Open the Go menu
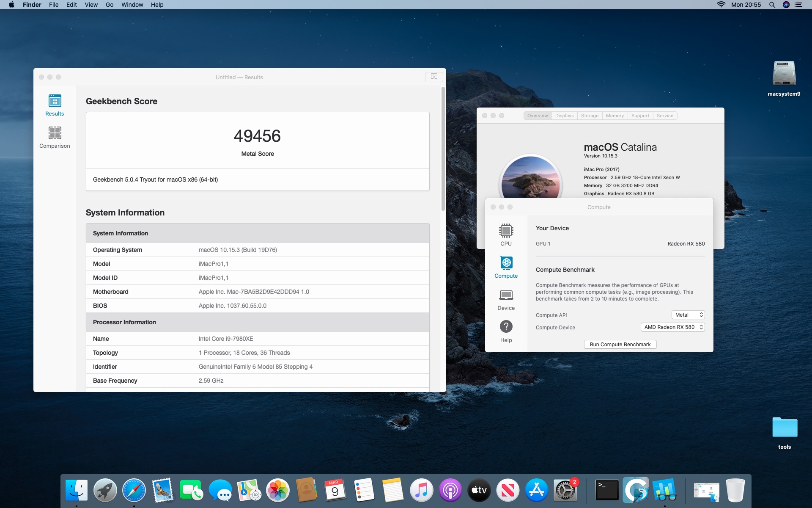The width and height of the screenshot is (812, 508). (x=110, y=5)
